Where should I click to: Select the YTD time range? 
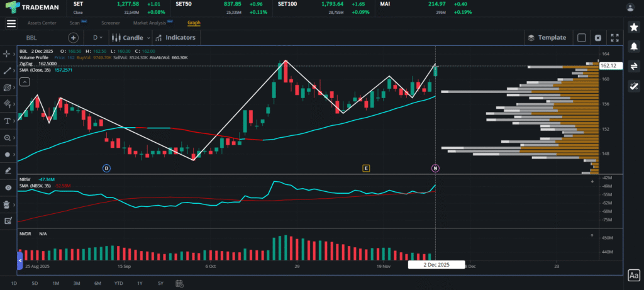click(118, 283)
